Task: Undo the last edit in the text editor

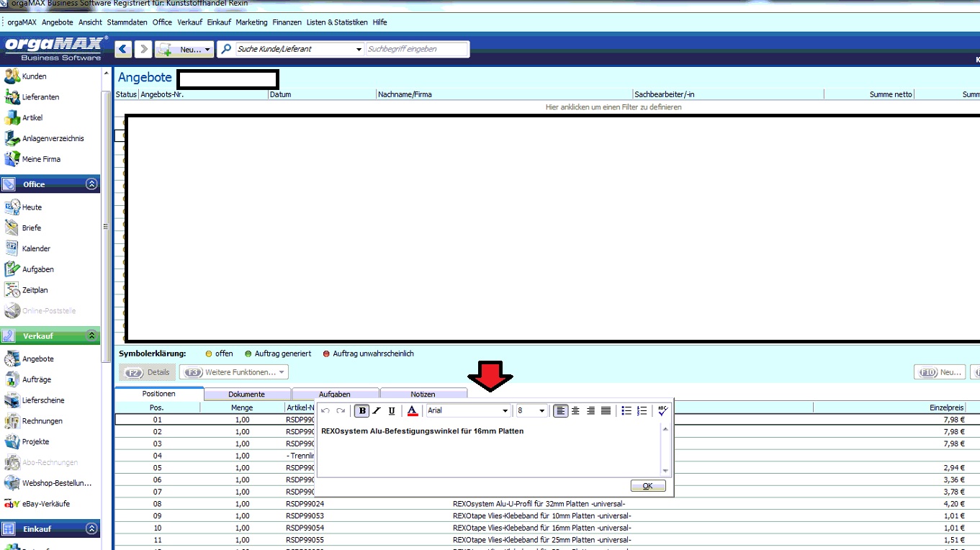Action: point(325,411)
